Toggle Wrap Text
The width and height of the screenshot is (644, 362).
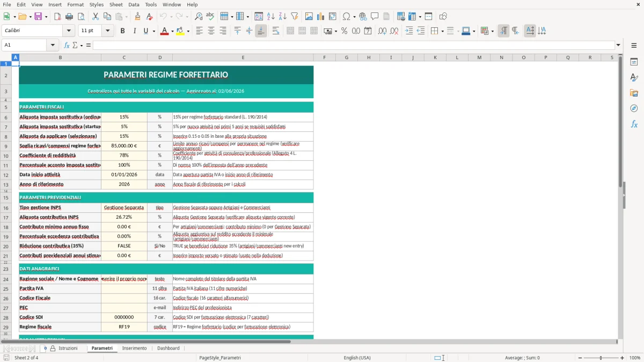(x=275, y=31)
